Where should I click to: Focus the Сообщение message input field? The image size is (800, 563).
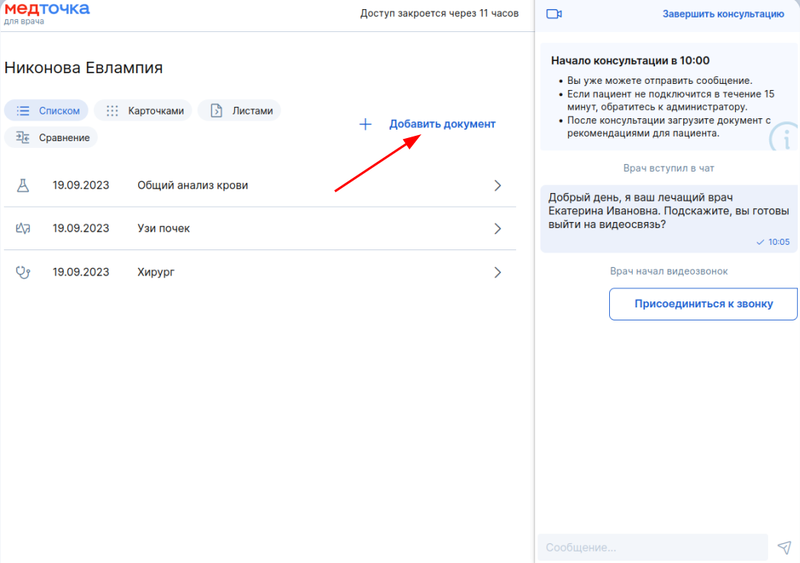pyautogui.click(x=653, y=547)
